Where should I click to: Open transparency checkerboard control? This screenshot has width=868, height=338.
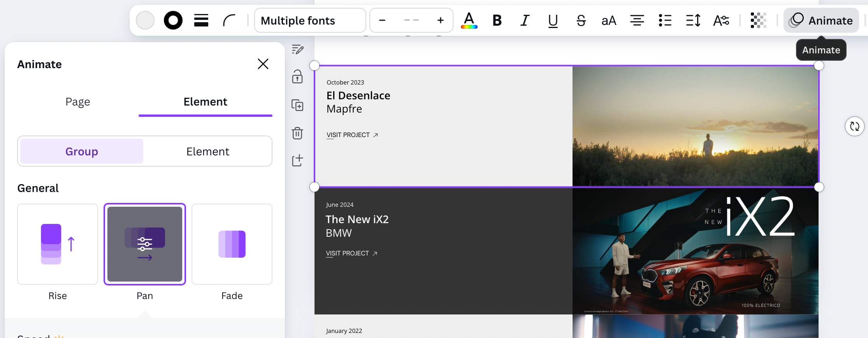(x=758, y=20)
